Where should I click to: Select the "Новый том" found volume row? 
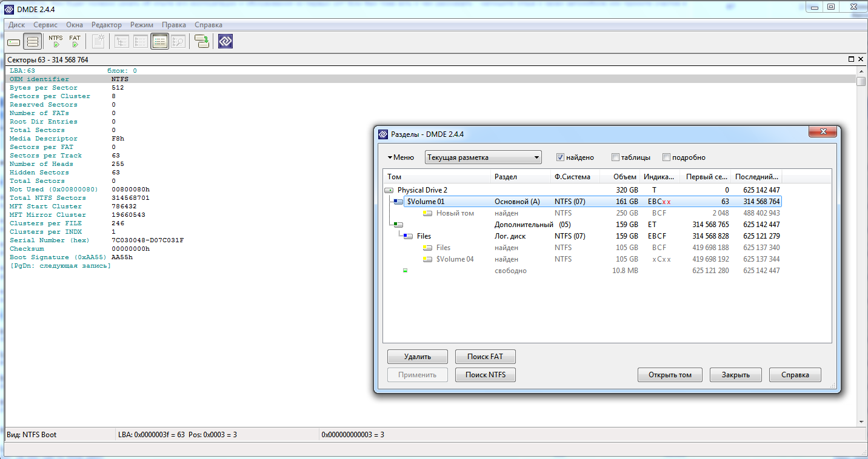[455, 213]
